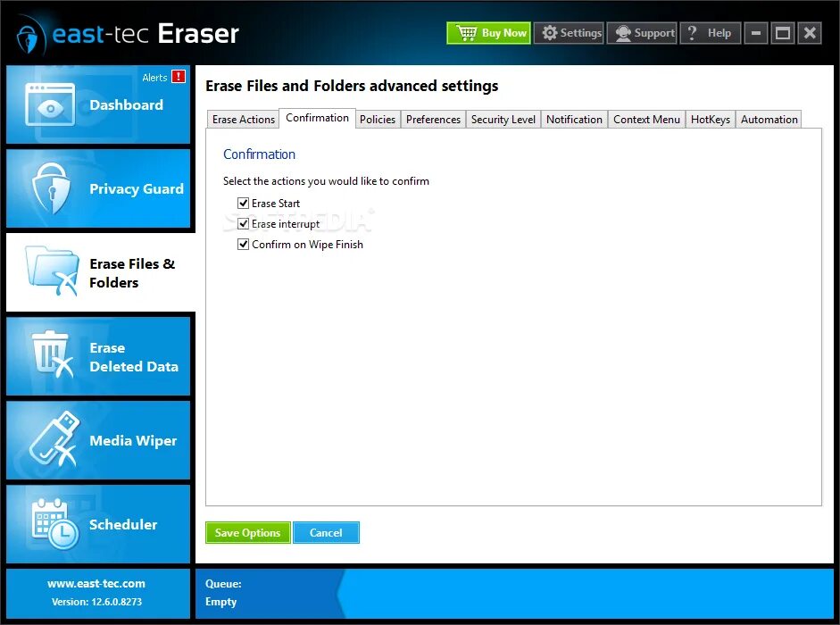Viewport: 840px width, 625px height.
Task: Click the east-tec Eraser title text
Action: tap(146, 33)
